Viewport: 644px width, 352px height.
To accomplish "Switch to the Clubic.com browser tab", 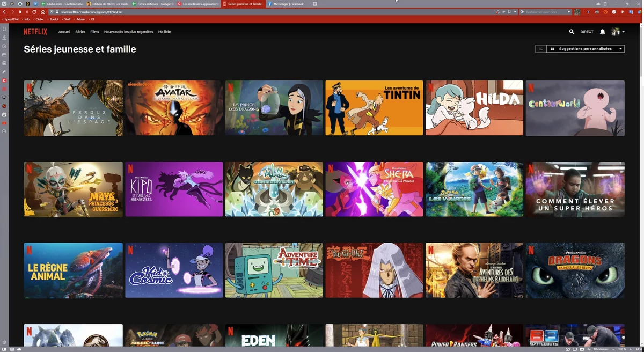I will [62, 4].
